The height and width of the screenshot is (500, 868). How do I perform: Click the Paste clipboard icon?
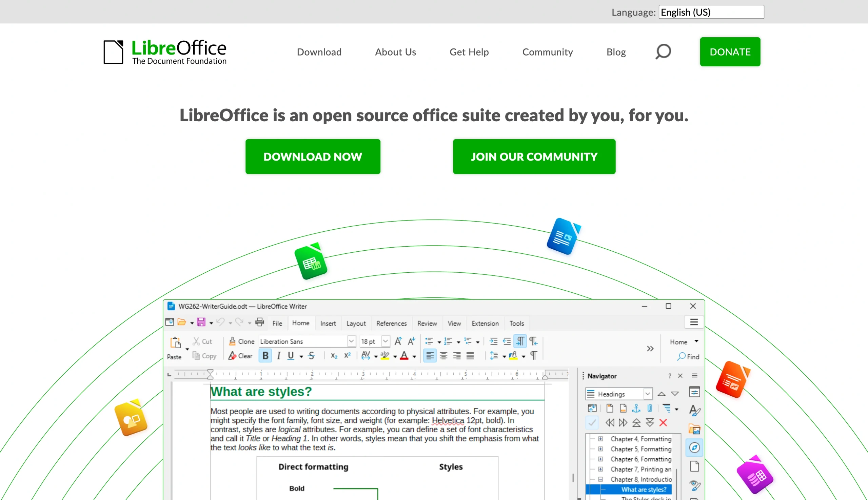tap(175, 342)
